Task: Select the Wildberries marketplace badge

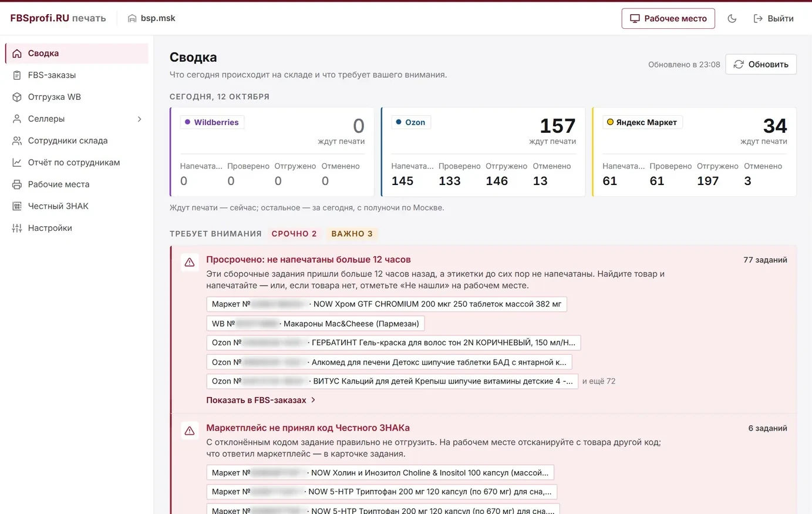Action: pos(212,122)
